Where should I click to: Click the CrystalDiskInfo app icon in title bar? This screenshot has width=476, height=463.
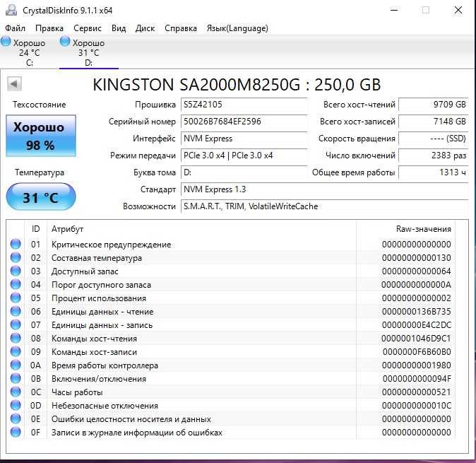coord(11,11)
